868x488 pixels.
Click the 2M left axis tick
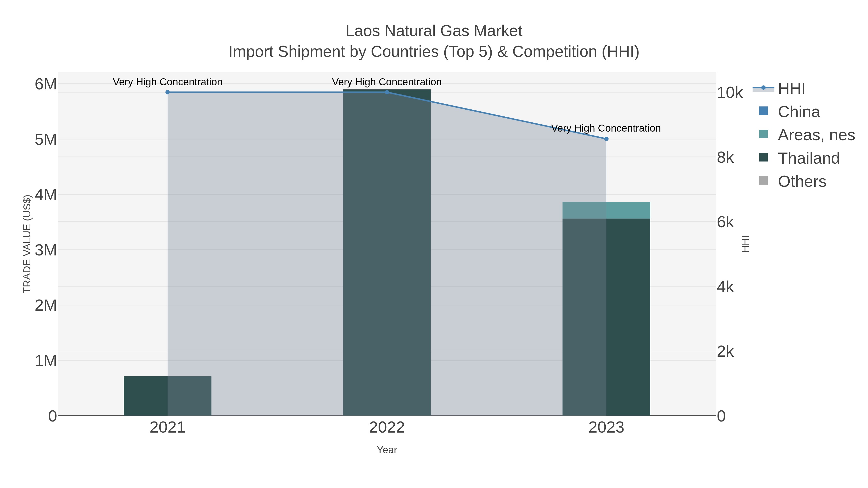tap(46, 306)
